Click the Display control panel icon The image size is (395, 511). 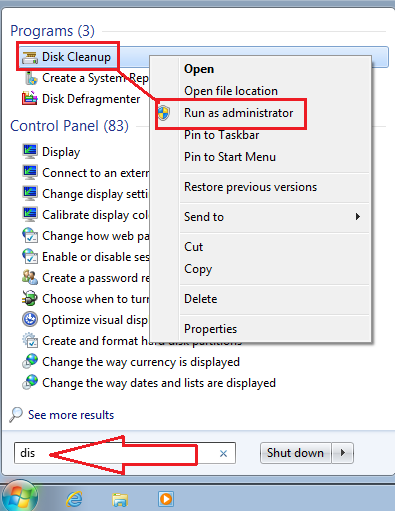click(30, 152)
